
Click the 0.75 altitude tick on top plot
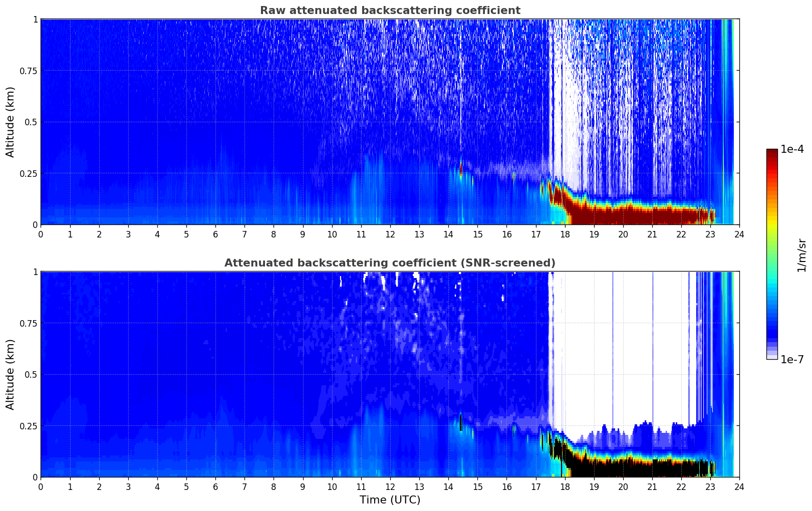click(29, 71)
